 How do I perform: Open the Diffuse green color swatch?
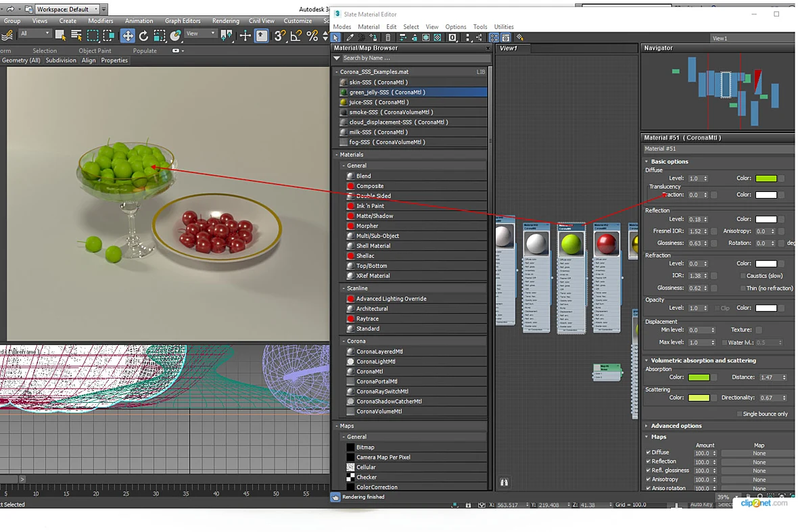pos(766,178)
